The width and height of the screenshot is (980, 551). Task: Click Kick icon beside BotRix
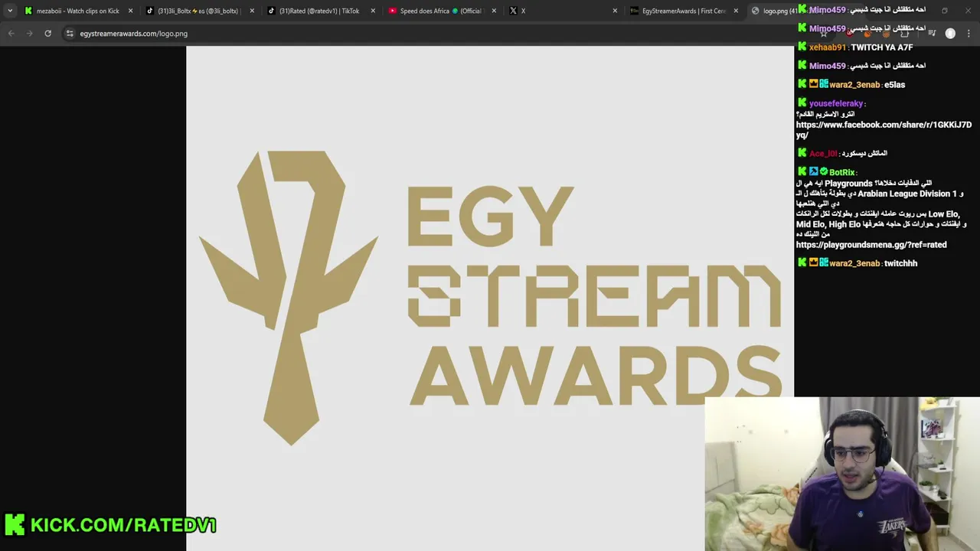pos(802,171)
